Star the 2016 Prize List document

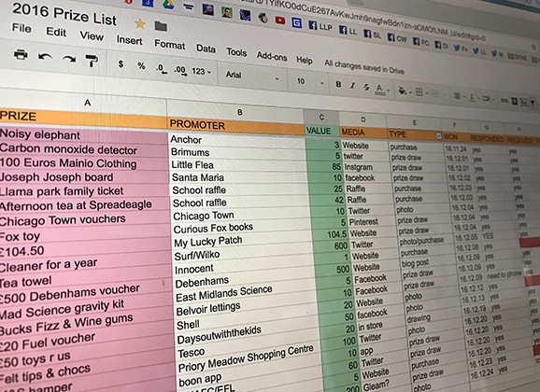pos(140,23)
